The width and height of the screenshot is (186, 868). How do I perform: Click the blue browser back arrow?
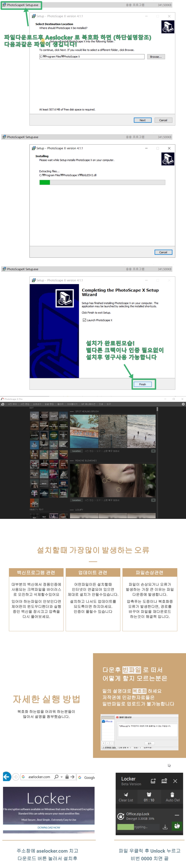click(x=6, y=777)
